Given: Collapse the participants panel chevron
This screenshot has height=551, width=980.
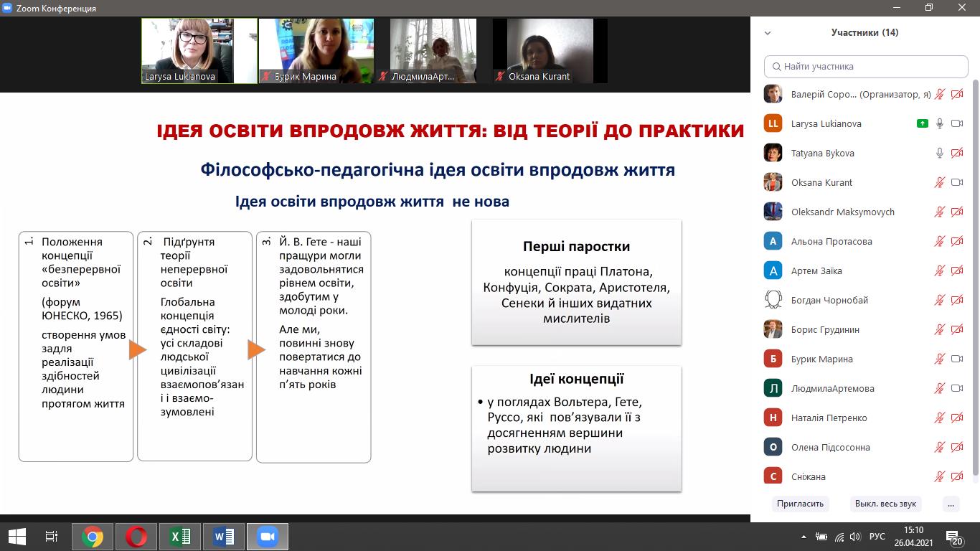Looking at the screenshot, I should [768, 33].
